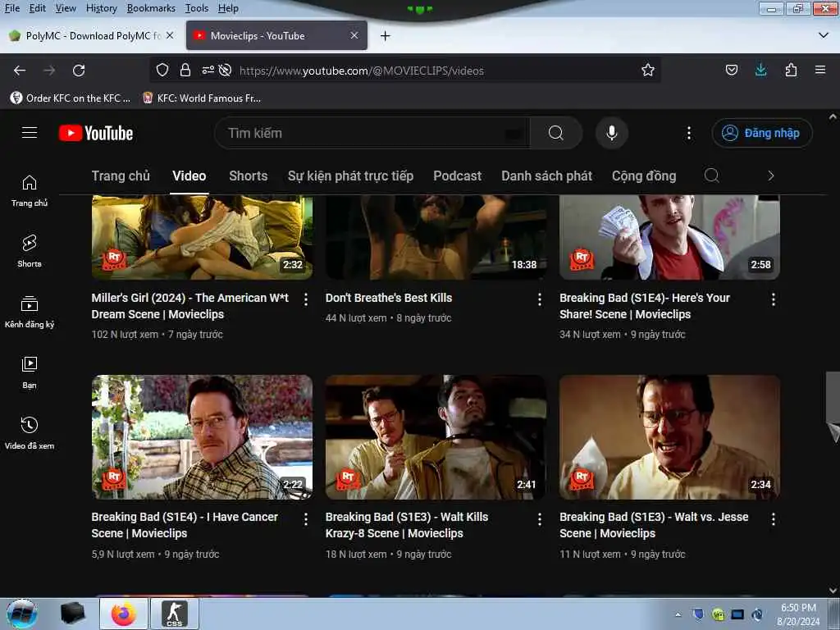The image size is (840, 630).
Task: Activate voice search microphone
Action: click(x=611, y=133)
